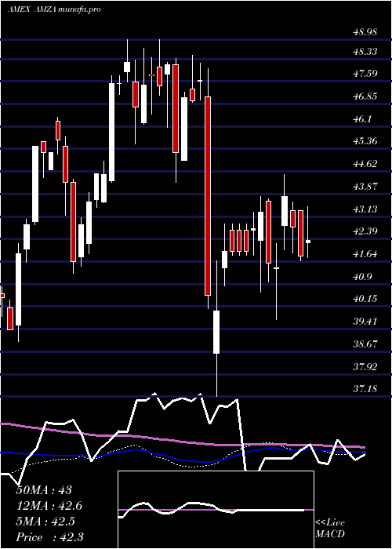Click the 39.41 price axis label
Screen dimensions: 392x549
[365, 321]
